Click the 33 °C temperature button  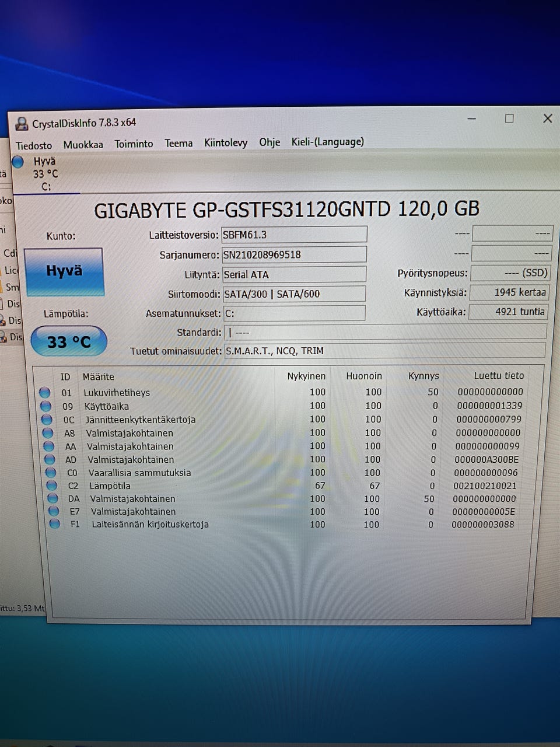(69, 341)
